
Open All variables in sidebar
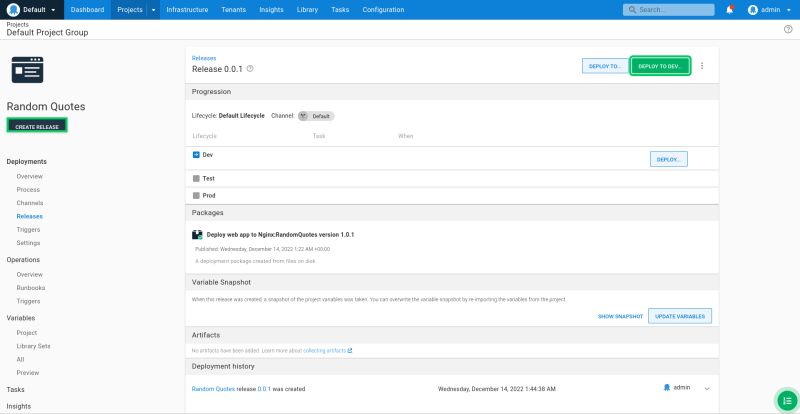pos(20,359)
